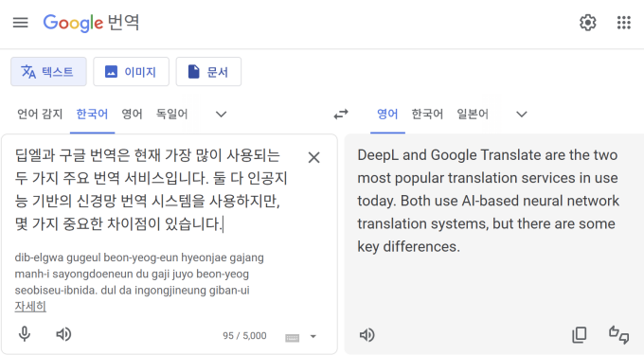This screenshot has width=644, height=355.
Task: Choose 언어 감지 as source language
Action: click(x=40, y=114)
